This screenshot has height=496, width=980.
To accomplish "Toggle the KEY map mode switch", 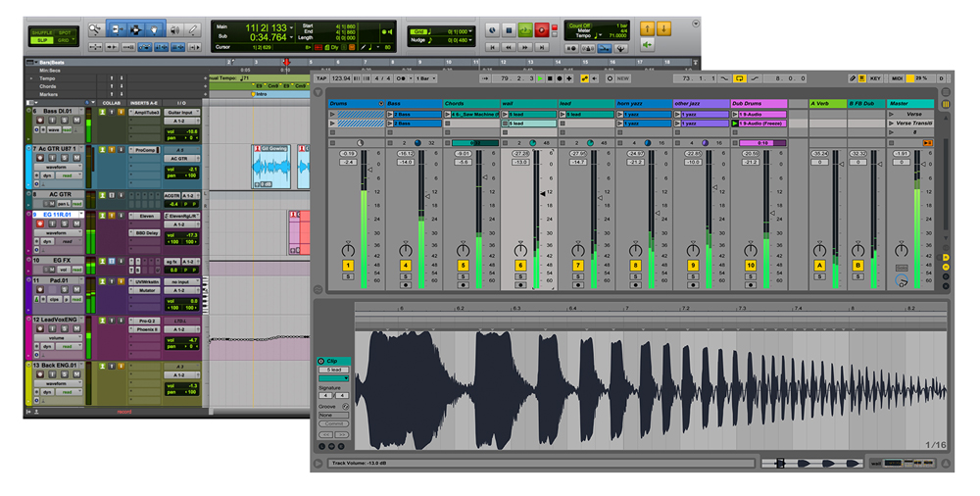I will coord(875,78).
